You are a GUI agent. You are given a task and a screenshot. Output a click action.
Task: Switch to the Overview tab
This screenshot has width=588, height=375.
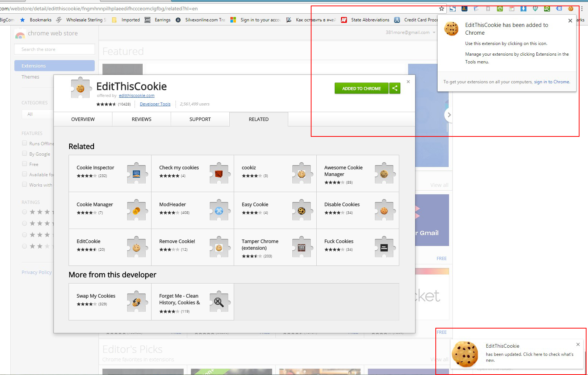pyautogui.click(x=83, y=119)
